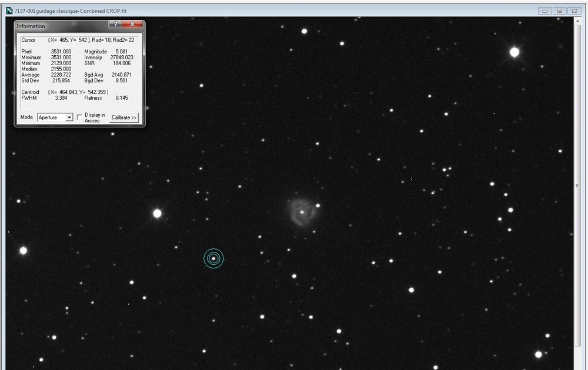
Task: Close the Information window
Action: tap(132, 24)
